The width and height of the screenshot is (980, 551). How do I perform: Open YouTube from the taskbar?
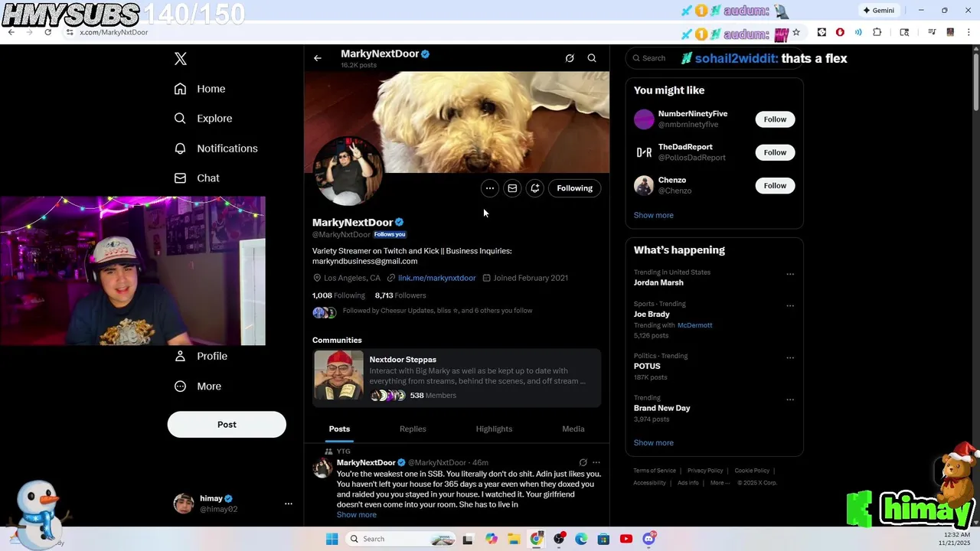(x=626, y=539)
